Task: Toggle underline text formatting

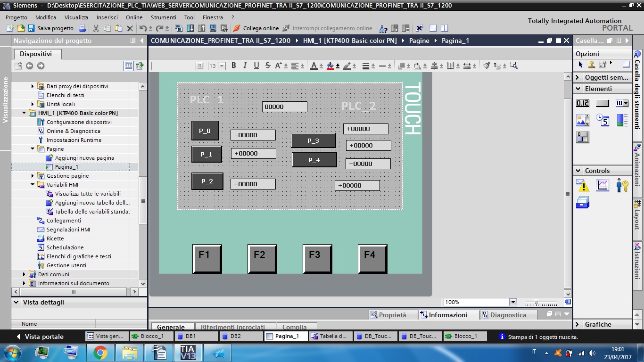Action: (x=256, y=66)
